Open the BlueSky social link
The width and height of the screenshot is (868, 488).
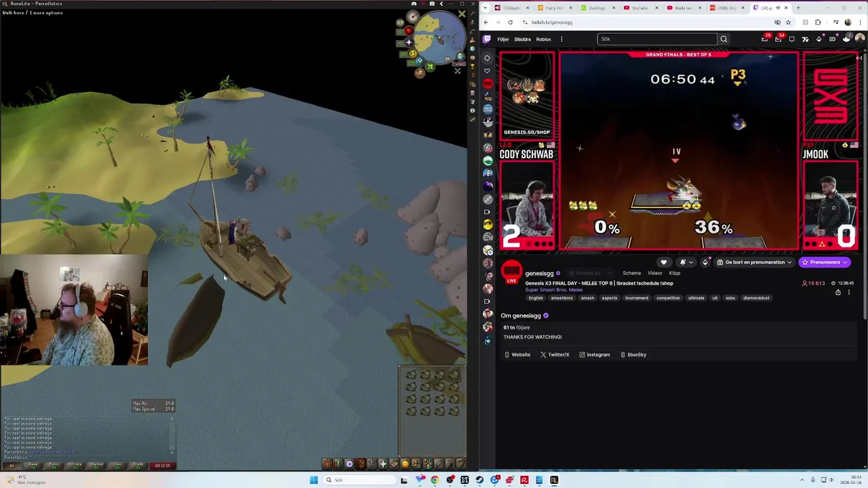point(633,354)
